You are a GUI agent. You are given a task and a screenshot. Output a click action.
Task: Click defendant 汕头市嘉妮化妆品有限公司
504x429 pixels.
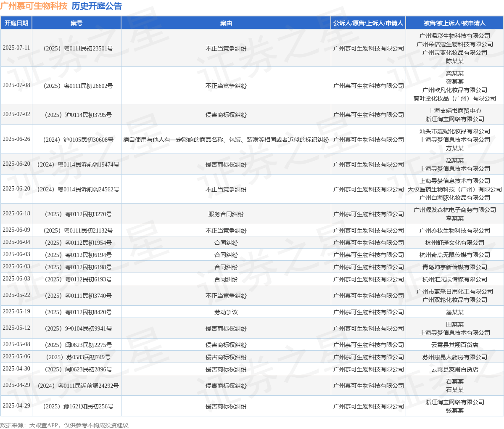[x=454, y=131]
